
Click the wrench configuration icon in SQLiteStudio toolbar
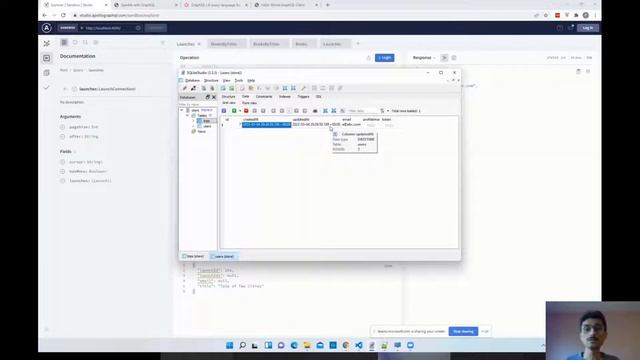coord(303,88)
